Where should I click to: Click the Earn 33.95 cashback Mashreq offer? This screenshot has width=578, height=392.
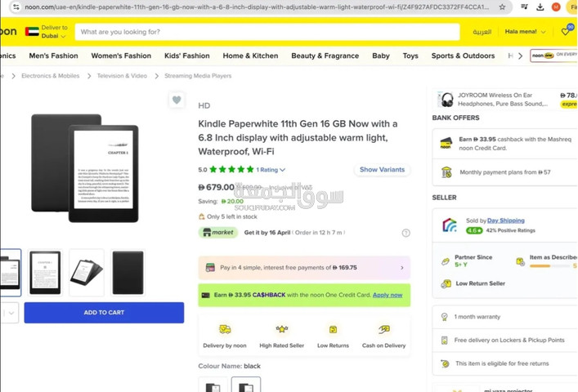pos(505,144)
